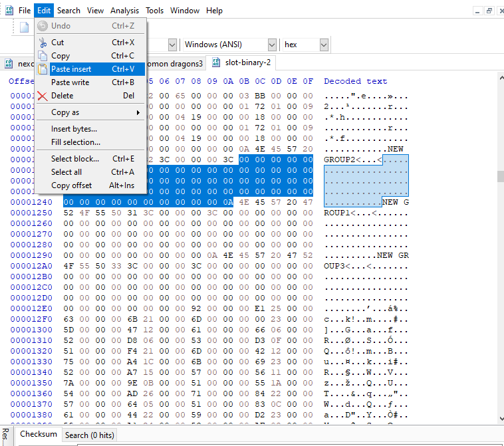Click hex byte AD in row 00001360
The height and width of the screenshot is (446, 504).
[x=132, y=393]
